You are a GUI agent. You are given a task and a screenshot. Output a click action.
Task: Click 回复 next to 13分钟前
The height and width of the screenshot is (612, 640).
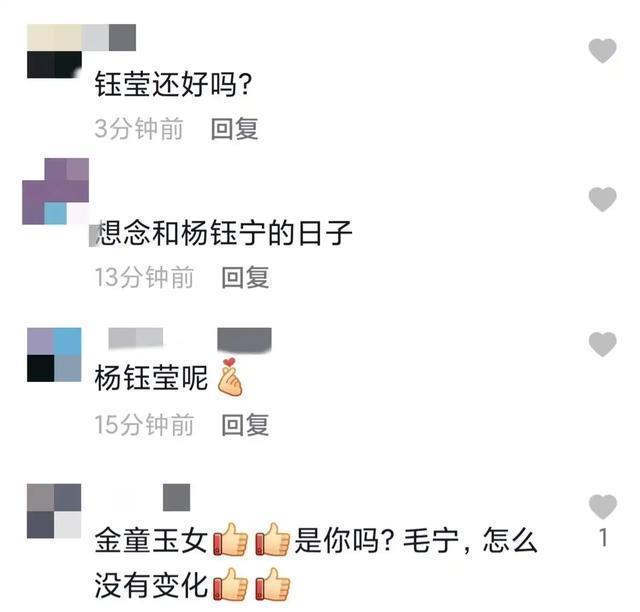[245, 278]
